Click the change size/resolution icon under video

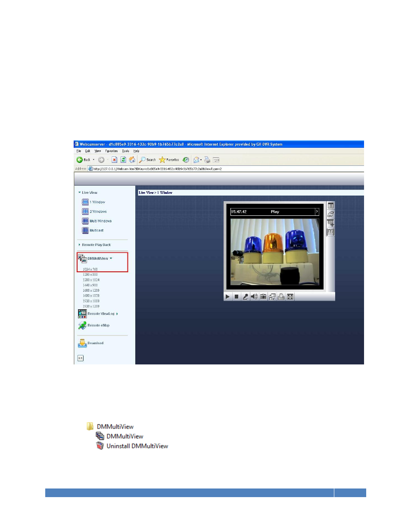coord(272,297)
